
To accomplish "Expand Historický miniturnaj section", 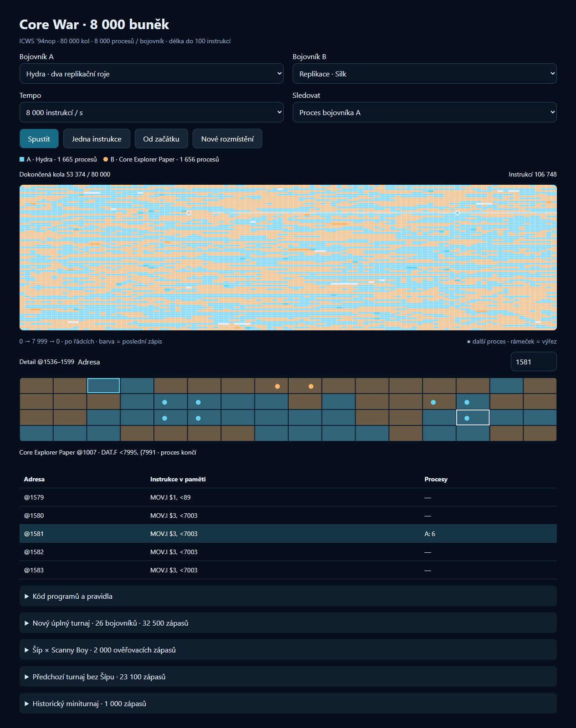I will pos(288,703).
